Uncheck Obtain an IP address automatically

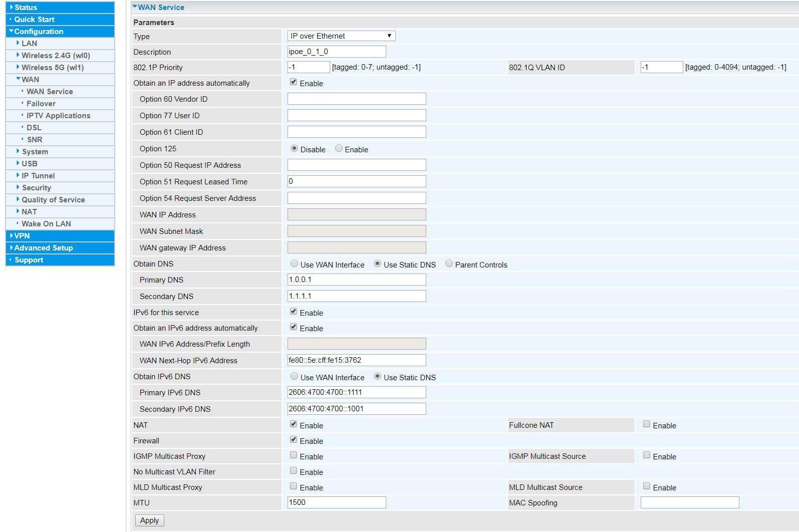pyautogui.click(x=294, y=83)
